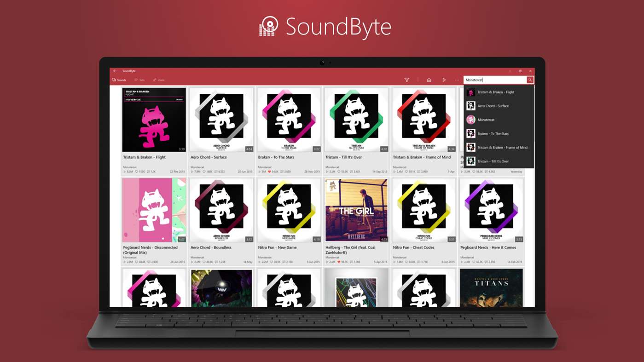This screenshot has height=362, width=644.
Task: Switch to the Sets tab
Action: 139,80
